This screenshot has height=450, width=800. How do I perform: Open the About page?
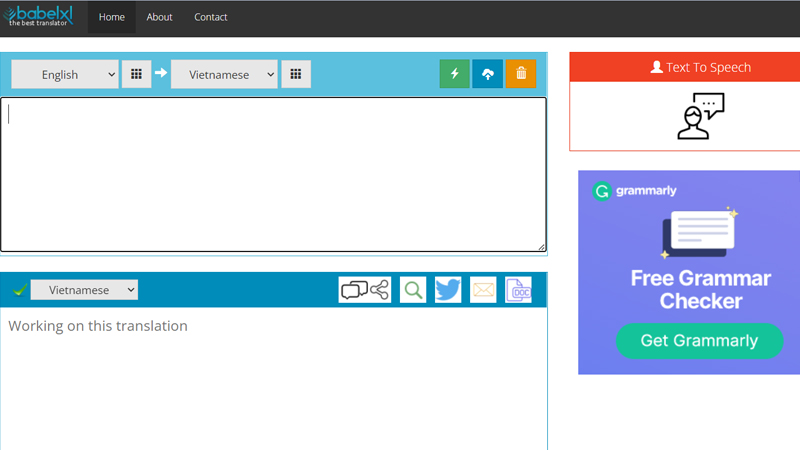159,17
